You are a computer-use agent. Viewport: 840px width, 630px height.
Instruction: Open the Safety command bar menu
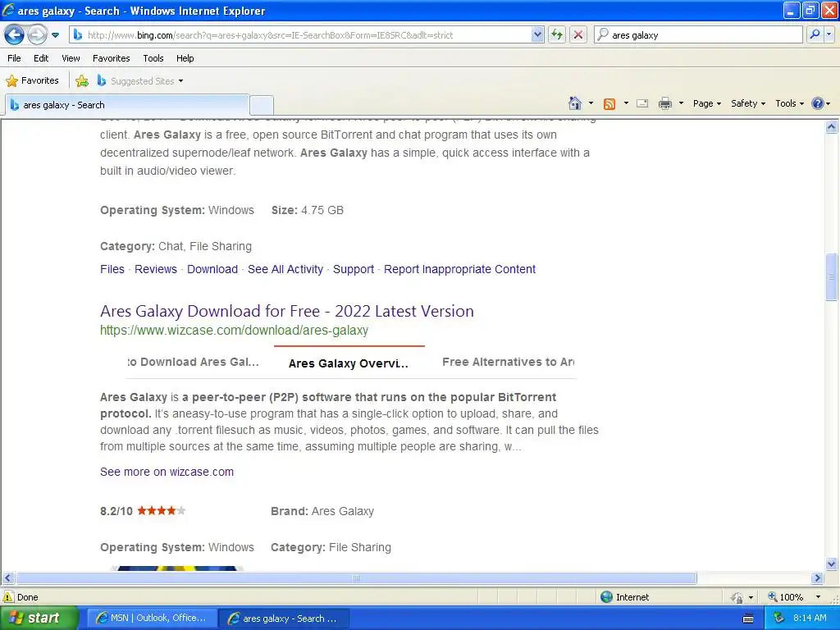pyautogui.click(x=748, y=103)
